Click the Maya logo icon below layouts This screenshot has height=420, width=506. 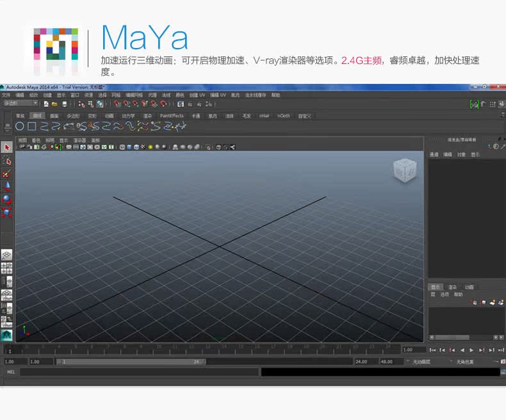[x=7, y=335]
